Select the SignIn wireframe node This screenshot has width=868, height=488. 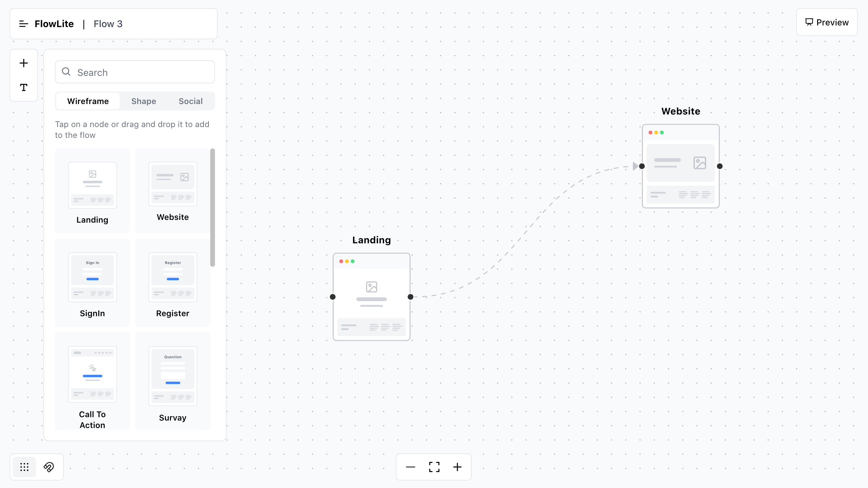92,277
